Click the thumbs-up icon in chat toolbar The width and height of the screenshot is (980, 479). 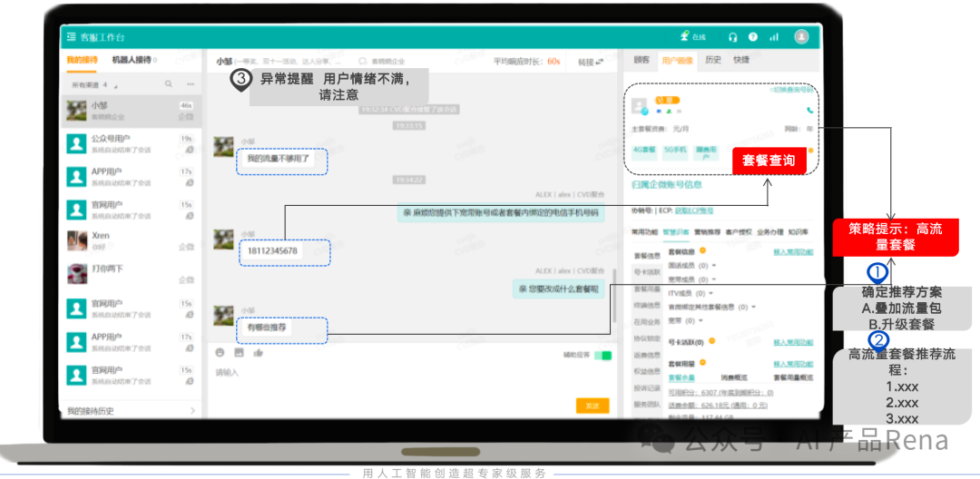coord(258,353)
